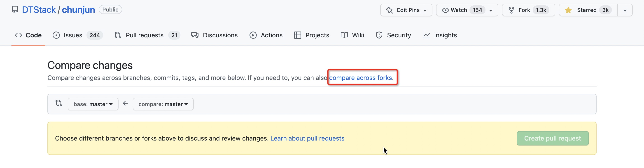The height and width of the screenshot is (168, 644).
Task: Open the Pull requests tab
Action: [x=145, y=35]
